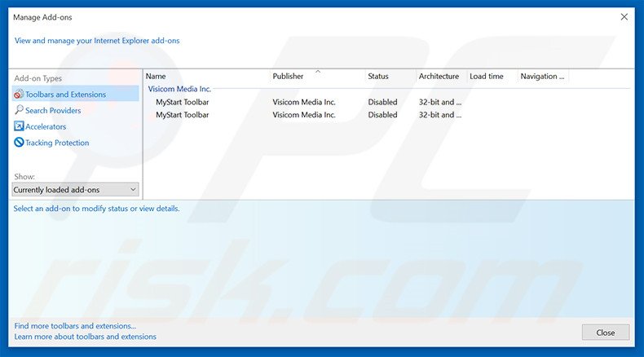The height and width of the screenshot is (357, 644).
Task: Select Toolbars and Extensions add-on type
Action: [76, 94]
